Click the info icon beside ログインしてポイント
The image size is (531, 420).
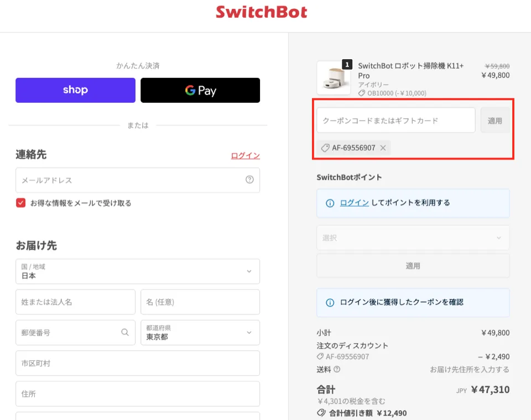coord(330,203)
